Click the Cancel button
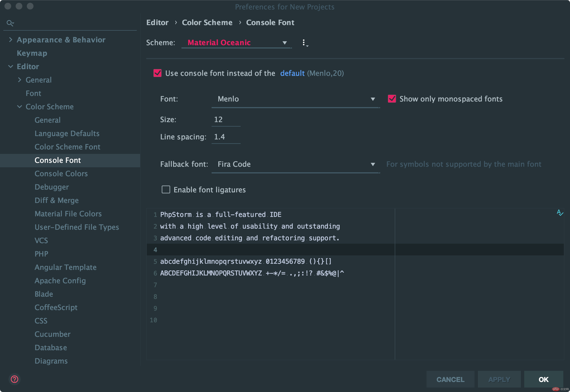Image resolution: width=570 pixels, height=392 pixels. point(450,379)
